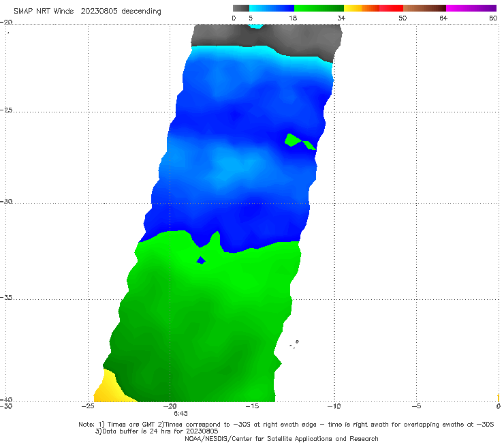Image resolution: width=504 pixels, height=443 pixels.
Task: Click the longitude label '-5' on the bottom axis
Action: pyautogui.click(x=416, y=406)
